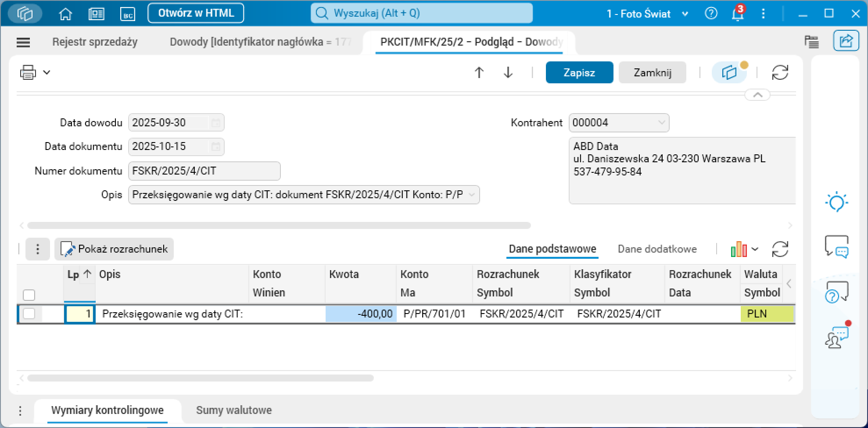Click the Zamknij button
This screenshot has height=428, width=868.
[x=653, y=72]
